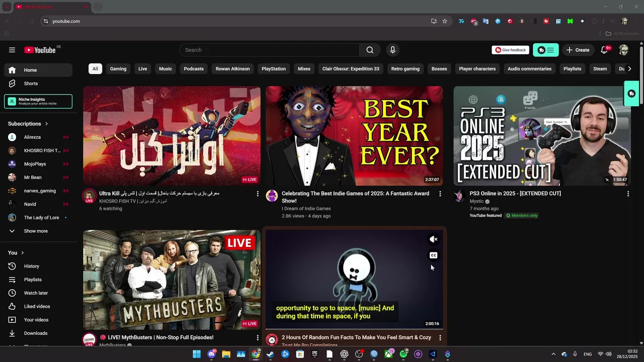Select the Gaming filter chip
This screenshot has height=362, width=644.
pyautogui.click(x=118, y=69)
